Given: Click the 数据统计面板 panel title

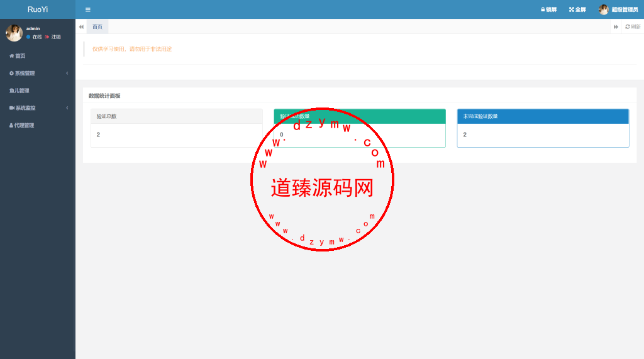Looking at the screenshot, I should tap(104, 96).
